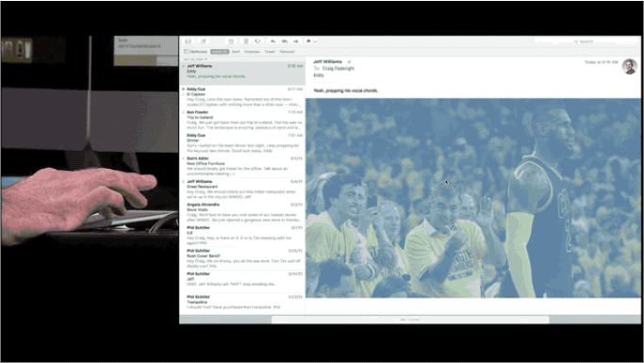Click the attached basketball photo in the message

[x=473, y=198]
